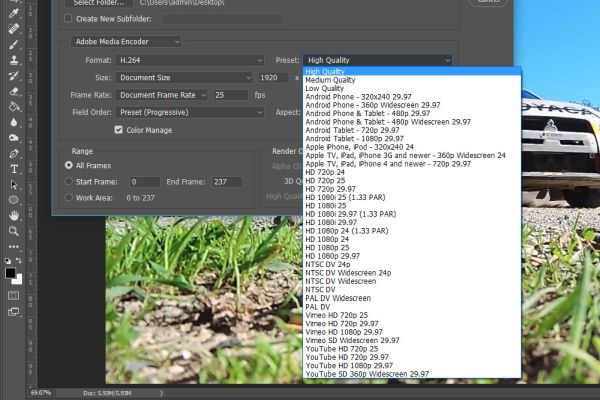600x400 pixels.
Task: Pick YouTube HD 1080p 29.97 preset
Action: [412, 366]
